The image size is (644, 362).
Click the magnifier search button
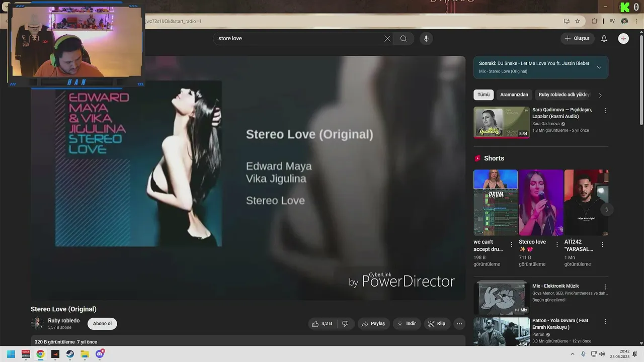pos(404,39)
